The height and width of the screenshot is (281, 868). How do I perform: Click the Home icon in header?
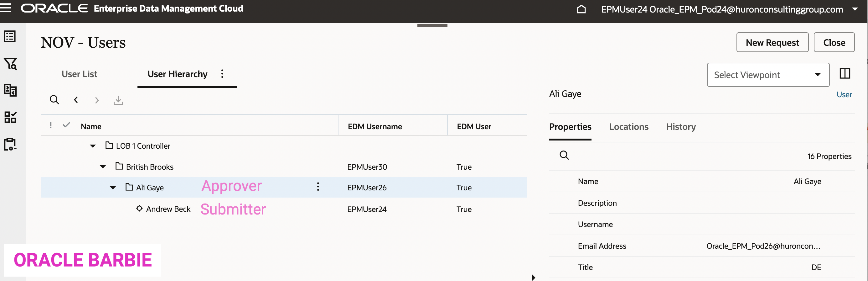click(581, 9)
